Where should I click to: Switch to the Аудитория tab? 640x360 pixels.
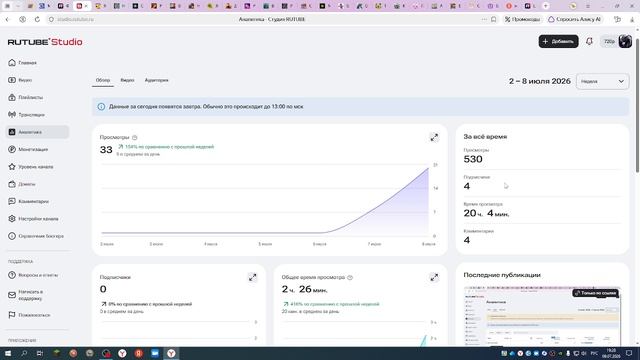[156, 80]
